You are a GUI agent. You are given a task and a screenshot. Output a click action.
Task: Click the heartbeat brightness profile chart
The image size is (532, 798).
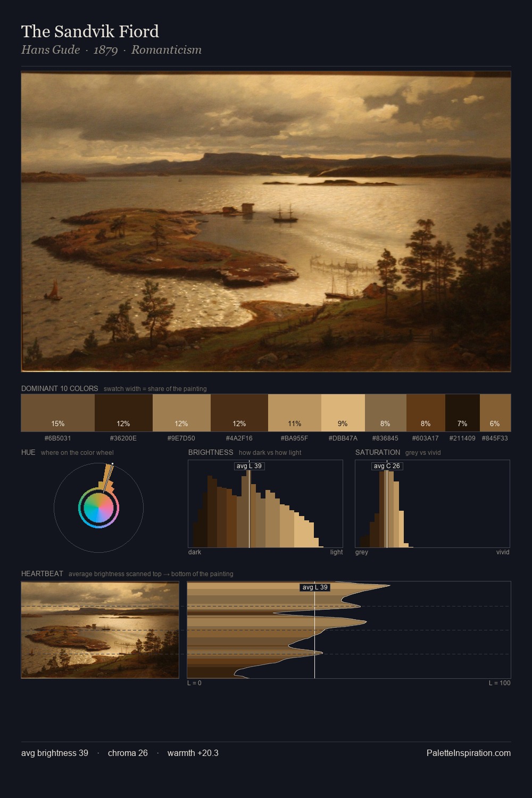pos(349,630)
